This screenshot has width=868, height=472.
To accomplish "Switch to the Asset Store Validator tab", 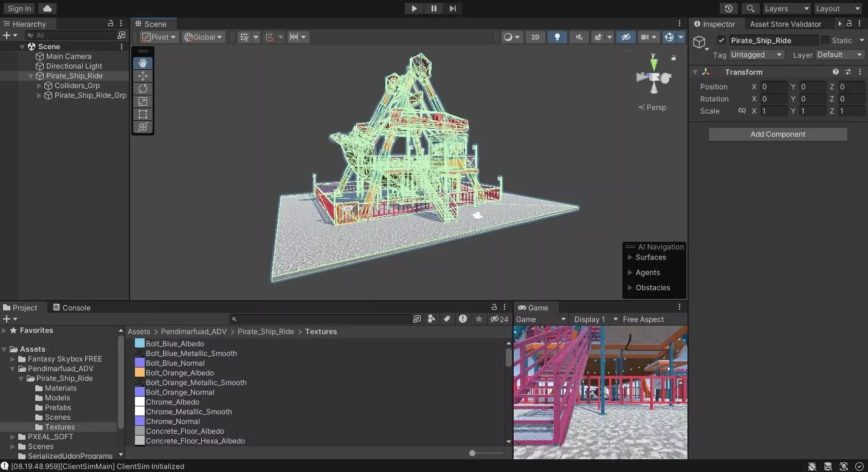I will click(785, 24).
